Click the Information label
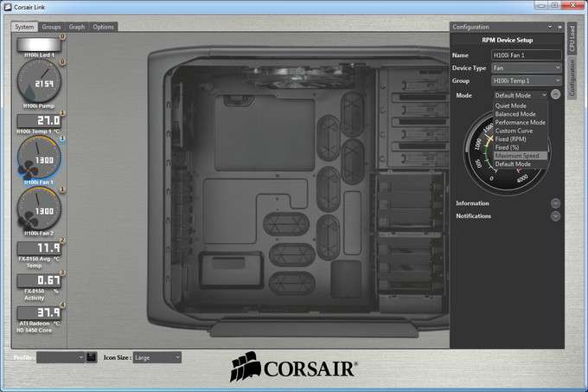 coord(472,203)
